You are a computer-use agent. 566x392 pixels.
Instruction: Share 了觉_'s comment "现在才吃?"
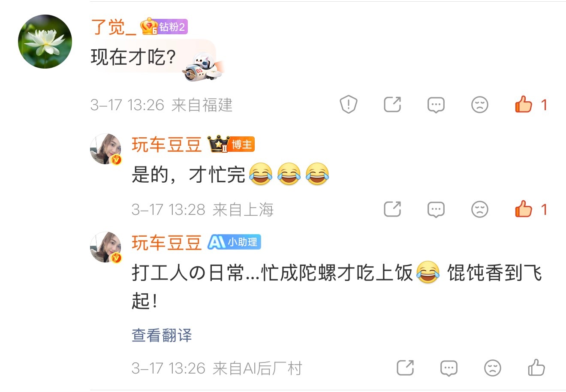[392, 105]
